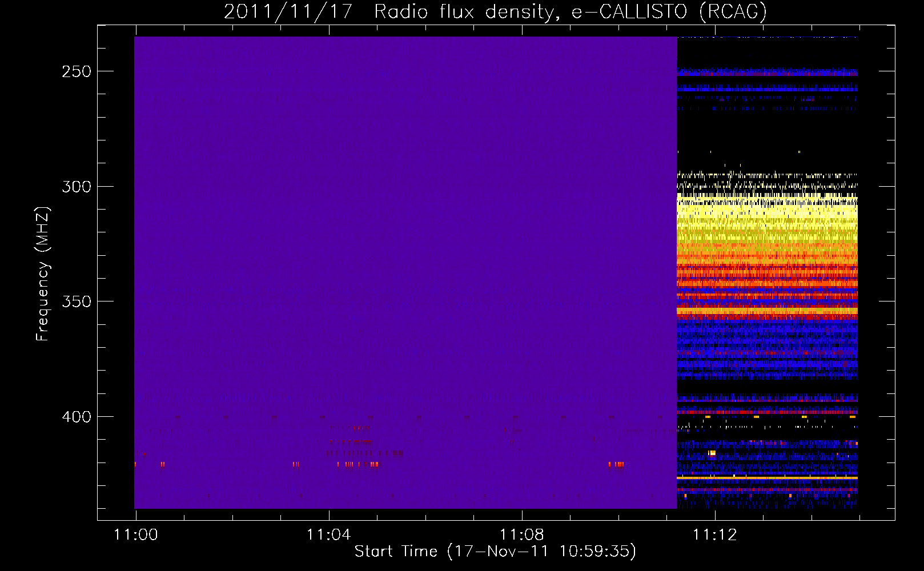Viewport: 924px width, 571px height.
Task: Click the 11:00 time tick label
Action: (x=136, y=534)
